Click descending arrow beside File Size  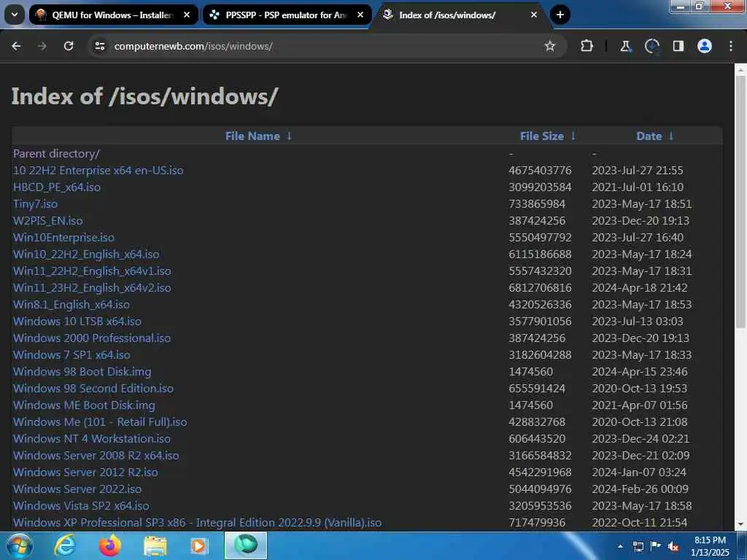point(573,136)
